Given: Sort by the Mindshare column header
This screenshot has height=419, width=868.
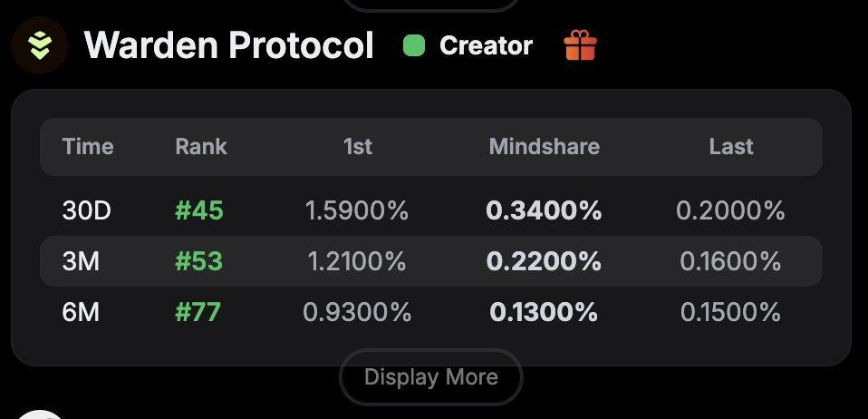Looking at the screenshot, I should pos(544,147).
